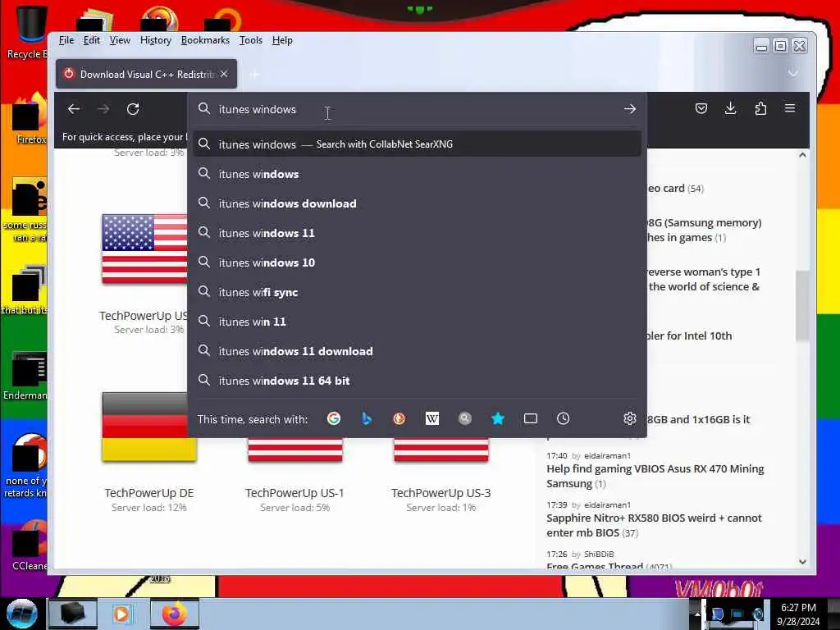Select the TechPowerUp DE German flag mirror
The width and height of the screenshot is (840, 630).
(149, 427)
